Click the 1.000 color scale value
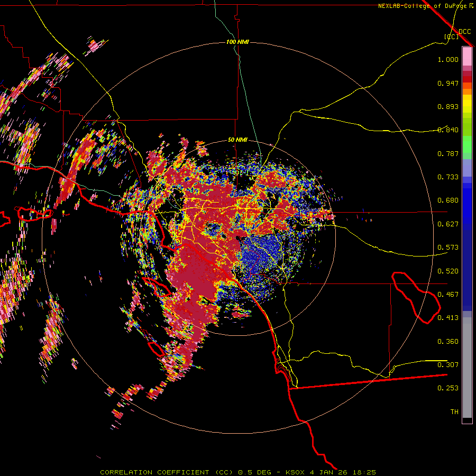The width and height of the screenshot is (476, 476). coord(448,60)
